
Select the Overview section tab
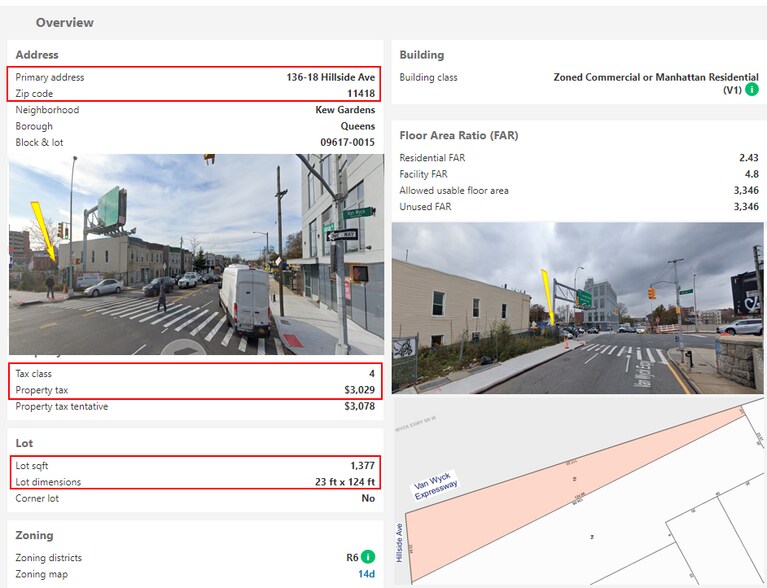click(64, 22)
